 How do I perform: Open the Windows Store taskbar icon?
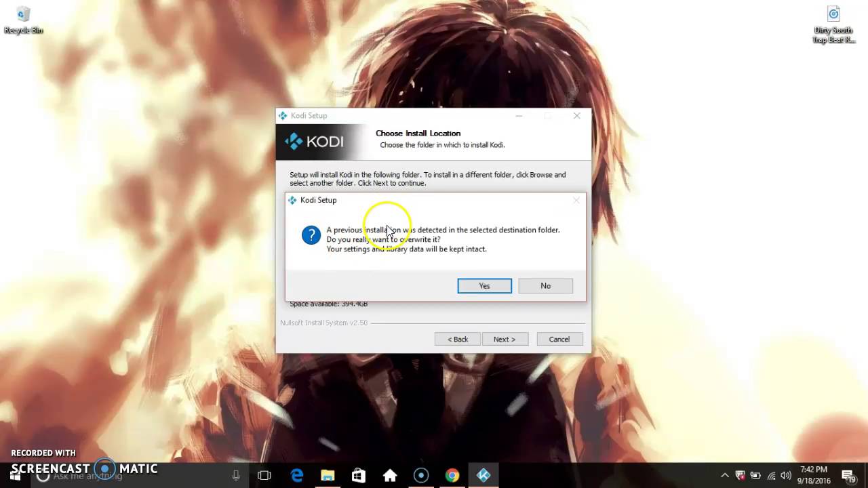[359, 476]
